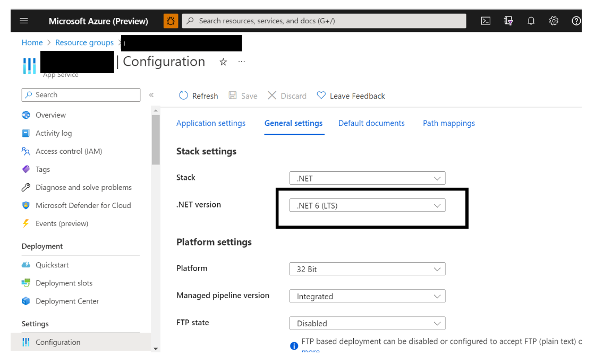Open the portal settings gear
This screenshot has width=612, height=364.
coord(554,21)
